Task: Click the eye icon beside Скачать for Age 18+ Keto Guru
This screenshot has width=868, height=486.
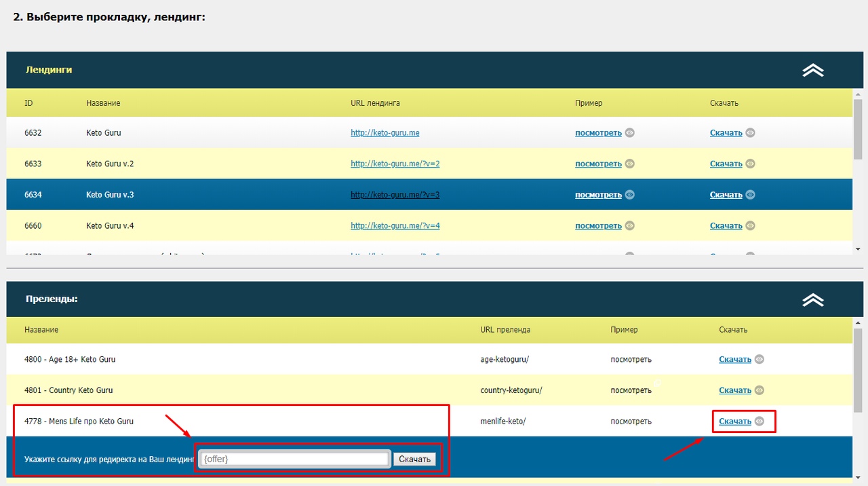Action: click(759, 359)
